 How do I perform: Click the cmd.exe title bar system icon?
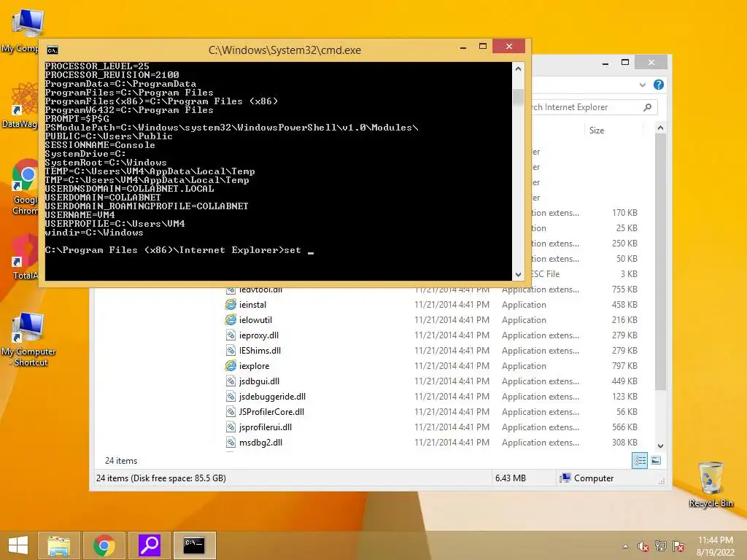pos(53,50)
